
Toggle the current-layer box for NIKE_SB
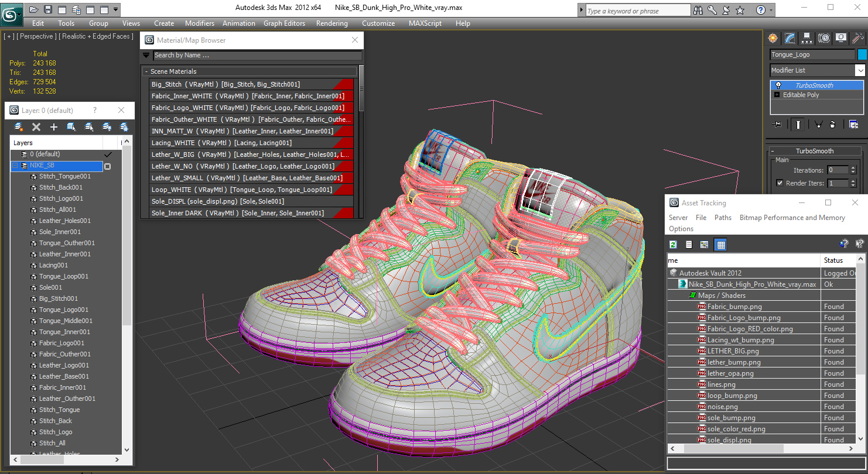coord(108,166)
